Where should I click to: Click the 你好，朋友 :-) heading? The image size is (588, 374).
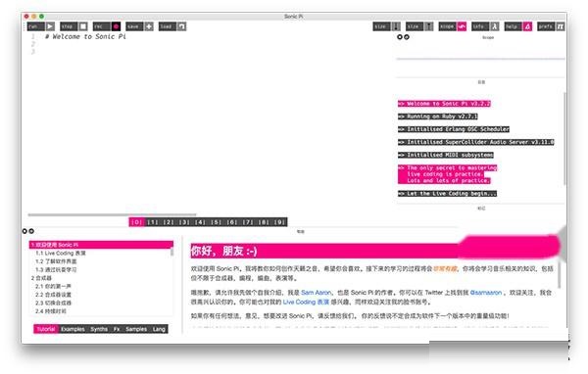[223, 251]
